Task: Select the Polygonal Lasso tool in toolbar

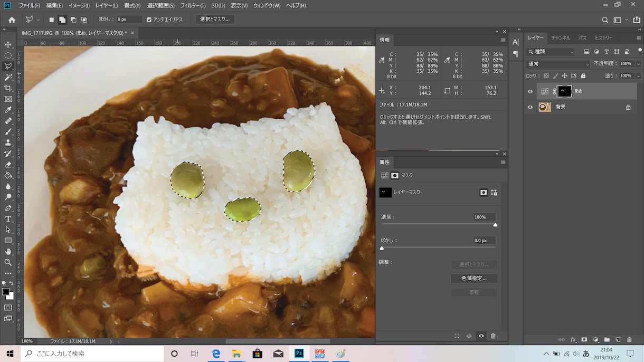Action: coord(8,66)
